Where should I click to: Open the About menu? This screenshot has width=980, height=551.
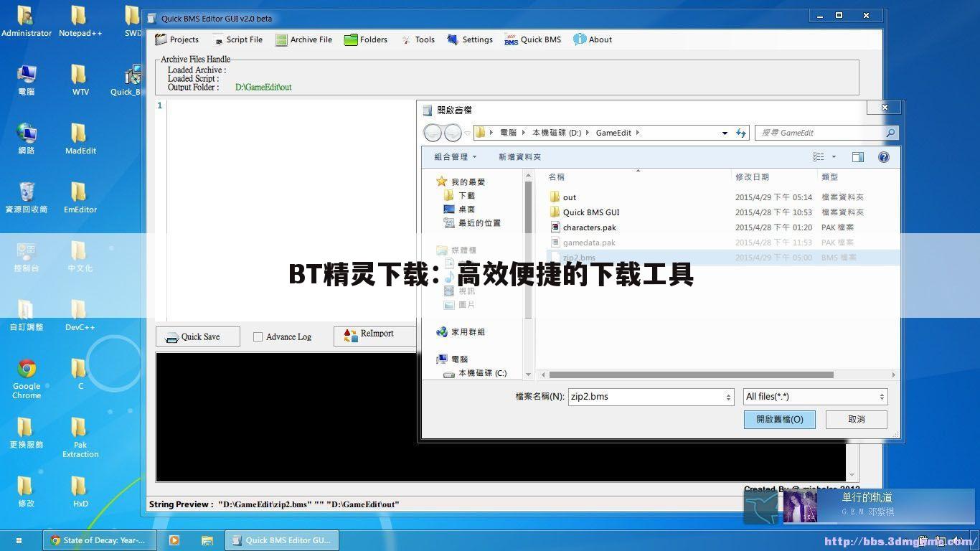pos(593,39)
